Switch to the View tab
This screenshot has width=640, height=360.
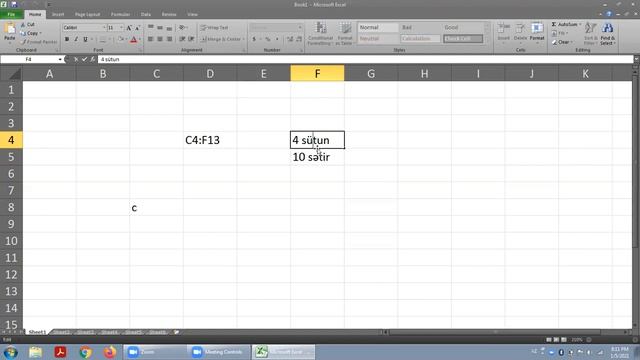(192, 14)
